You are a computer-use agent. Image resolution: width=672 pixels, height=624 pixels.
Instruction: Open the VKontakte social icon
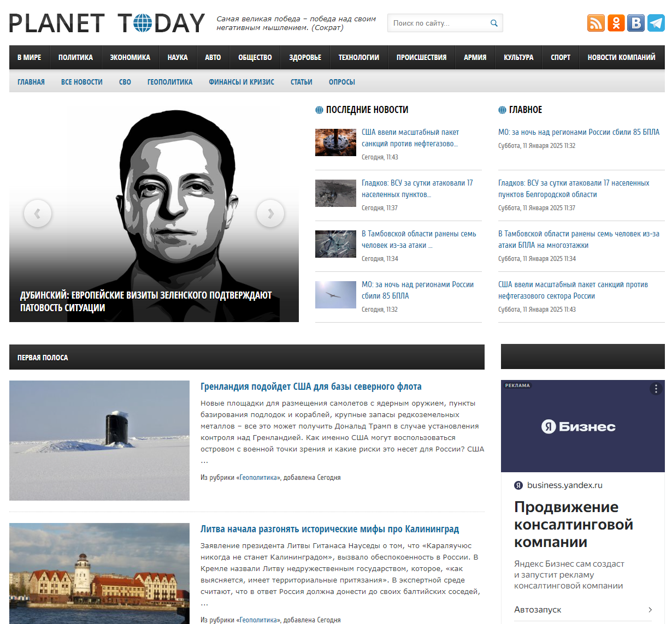click(636, 23)
